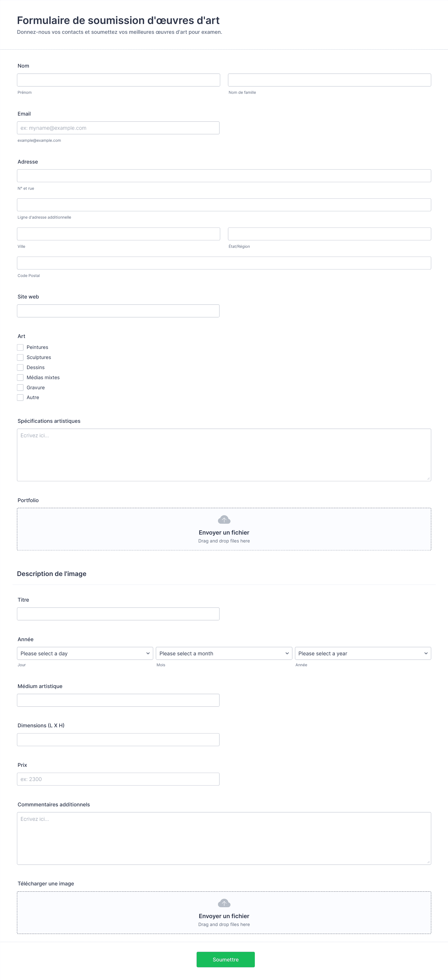Enable the Médias mixtes checkbox
448x980 pixels.
click(20, 377)
